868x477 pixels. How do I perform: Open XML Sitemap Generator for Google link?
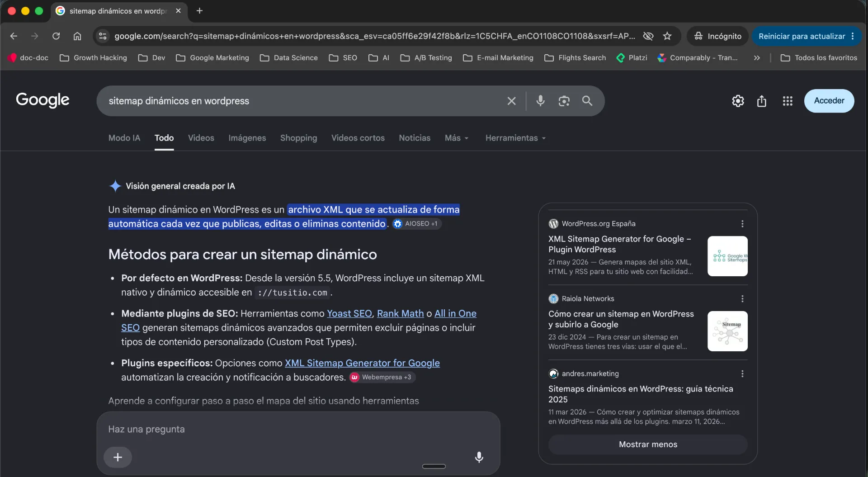[x=362, y=363]
